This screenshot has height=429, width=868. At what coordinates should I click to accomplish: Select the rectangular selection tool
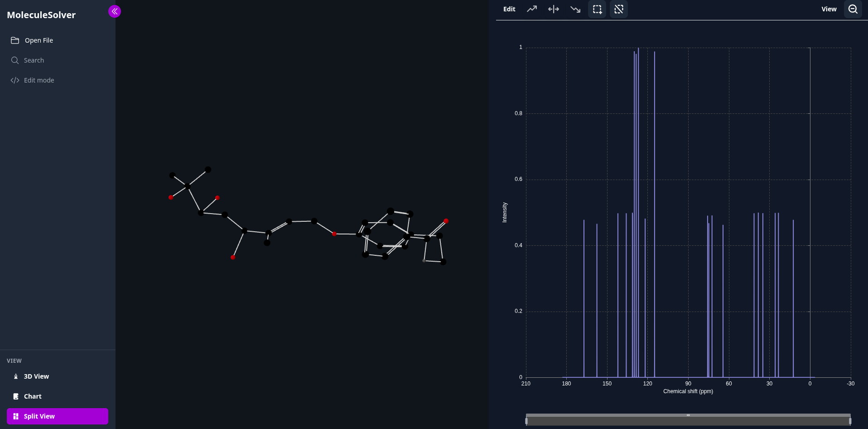coord(597,9)
